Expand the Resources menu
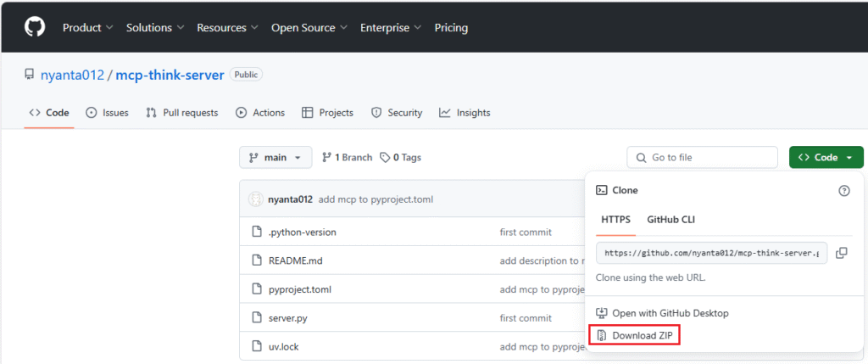 point(227,28)
